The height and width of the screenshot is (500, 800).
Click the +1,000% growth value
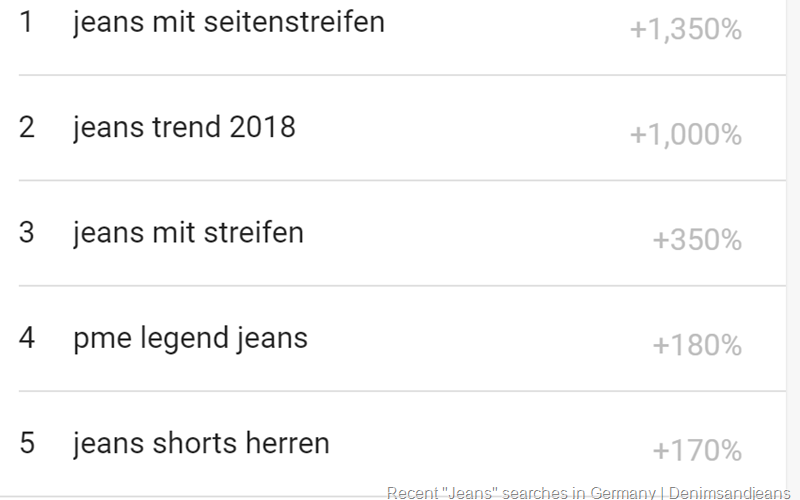pyautogui.click(x=685, y=135)
